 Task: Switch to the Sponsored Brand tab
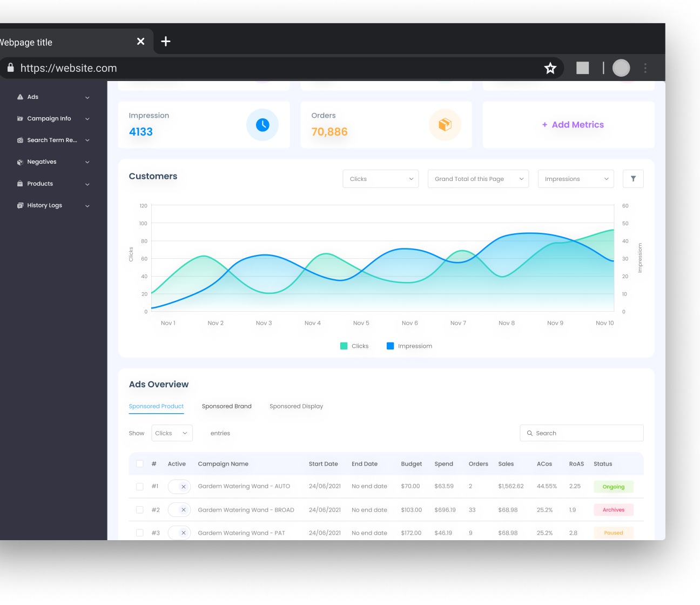pyautogui.click(x=226, y=406)
